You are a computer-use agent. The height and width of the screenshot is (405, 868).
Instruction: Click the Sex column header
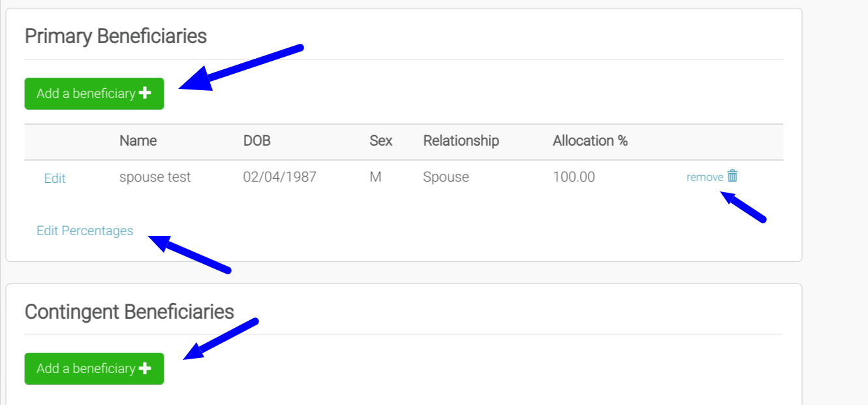click(381, 140)
